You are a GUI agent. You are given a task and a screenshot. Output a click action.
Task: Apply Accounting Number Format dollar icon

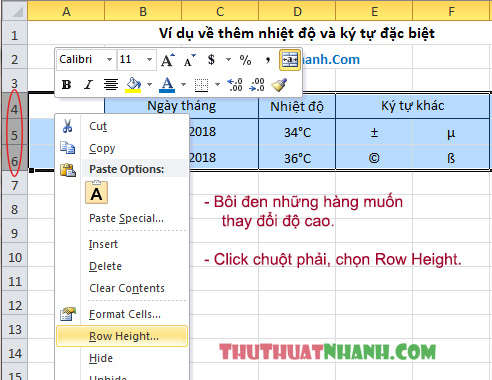(211, 60)
